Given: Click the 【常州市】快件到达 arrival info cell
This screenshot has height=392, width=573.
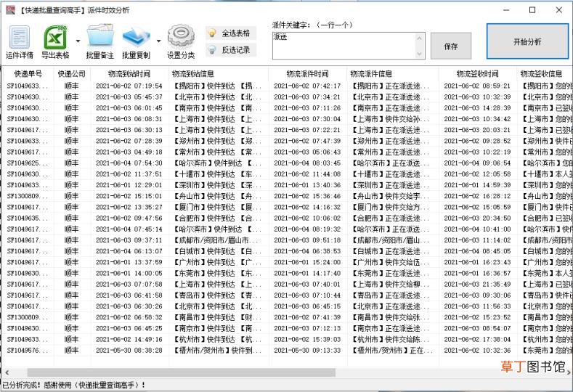Looking at the screenshot, I should click(218, 152).
